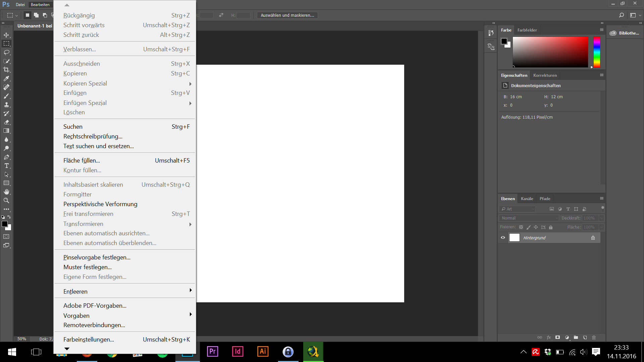Select the Lasso tool
This screenshot has width=644, height=362.
pos(6,52)
